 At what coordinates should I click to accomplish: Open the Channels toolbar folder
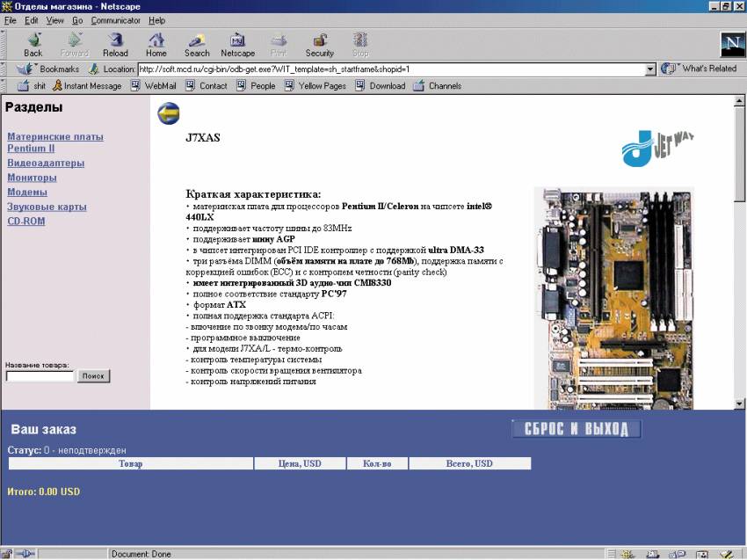[438, 86]
